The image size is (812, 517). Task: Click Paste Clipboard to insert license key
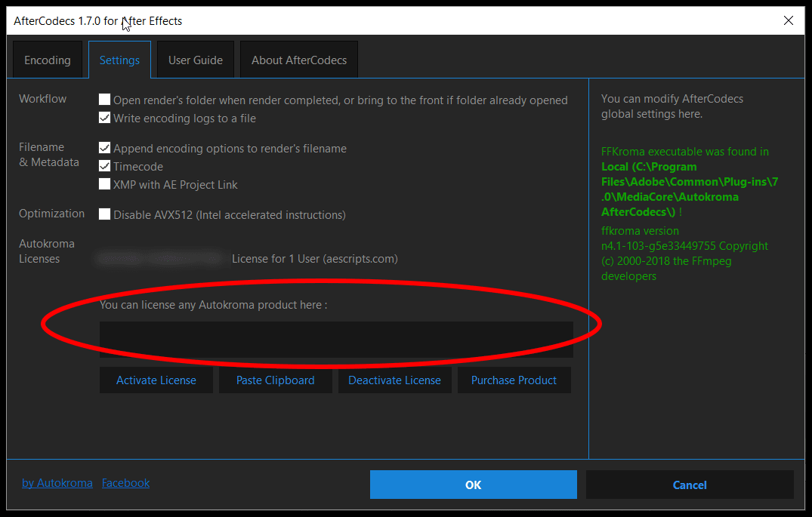coord(275,380)
